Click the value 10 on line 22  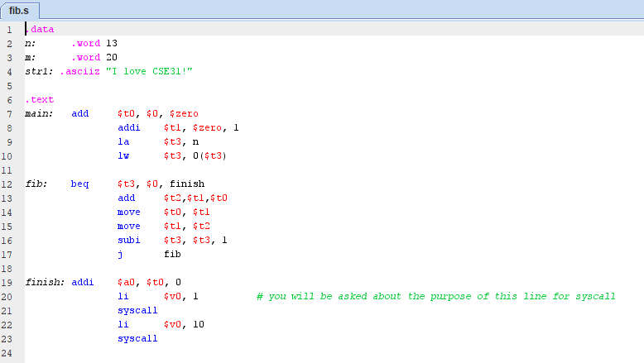199,324
